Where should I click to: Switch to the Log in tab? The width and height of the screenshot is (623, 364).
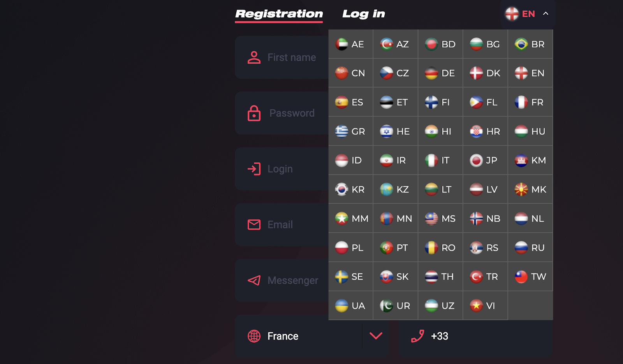coord(363,14)
